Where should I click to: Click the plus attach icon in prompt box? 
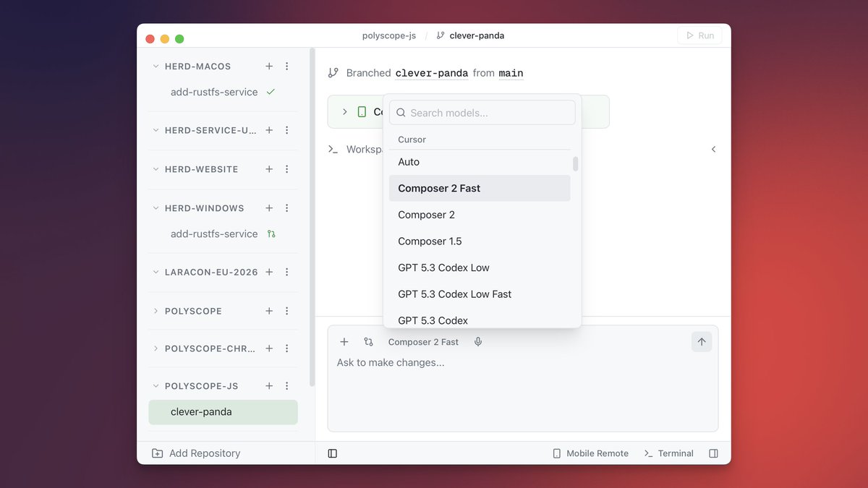pos(344,342)
